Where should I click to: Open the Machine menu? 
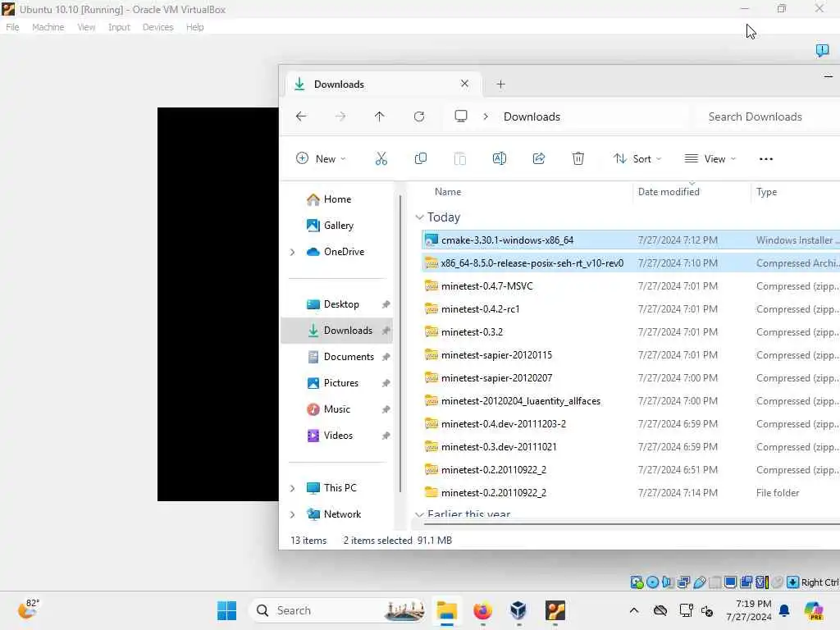pyautogui.click(x=48, y=27)
